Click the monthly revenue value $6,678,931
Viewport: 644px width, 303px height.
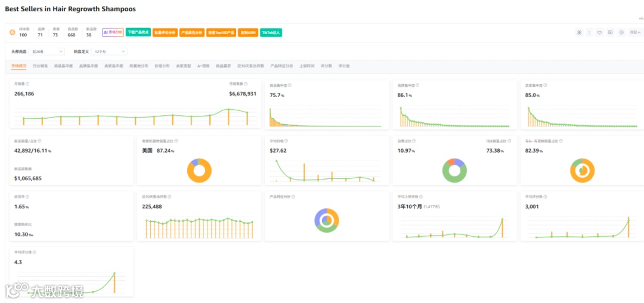click(x=243, y=94)
